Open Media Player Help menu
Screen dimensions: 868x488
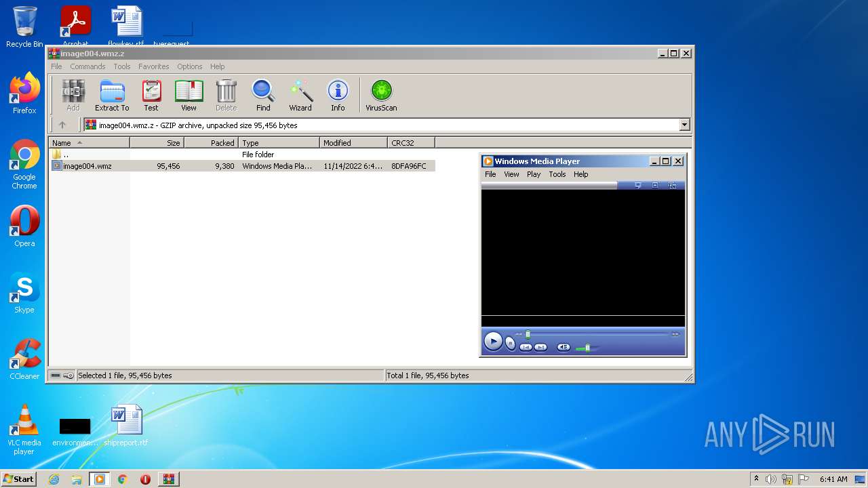581,174
